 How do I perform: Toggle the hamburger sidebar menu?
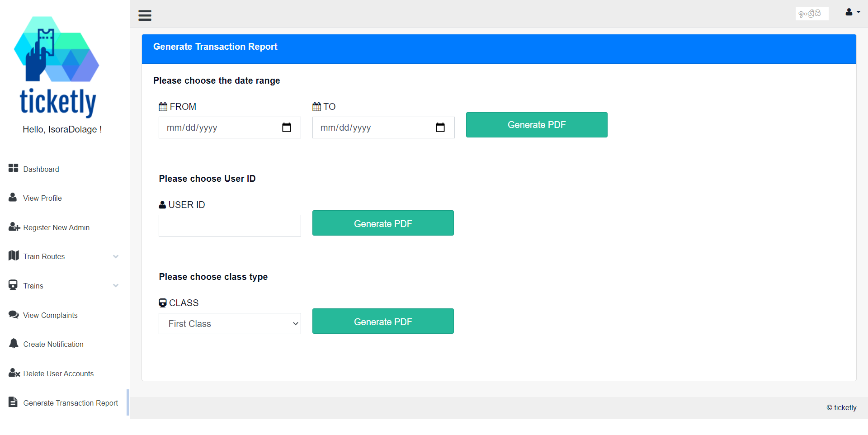click(x=145, y=15)
